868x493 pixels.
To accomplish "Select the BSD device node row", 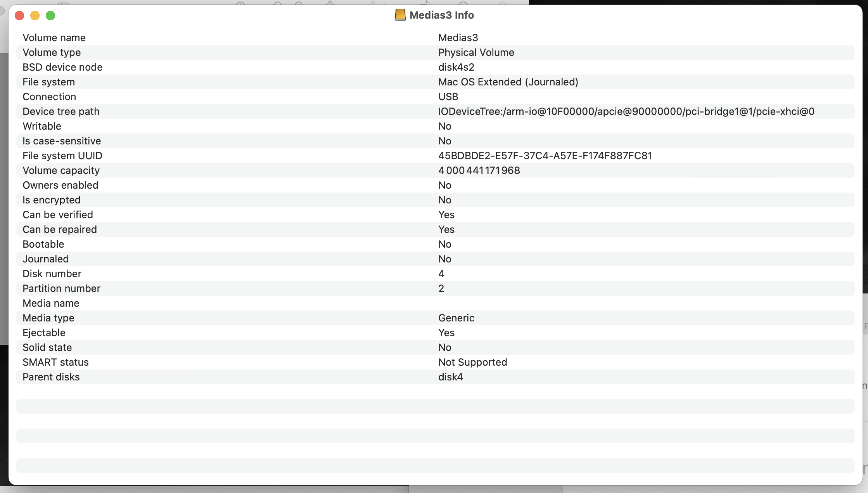I will (x=62, y=67).
